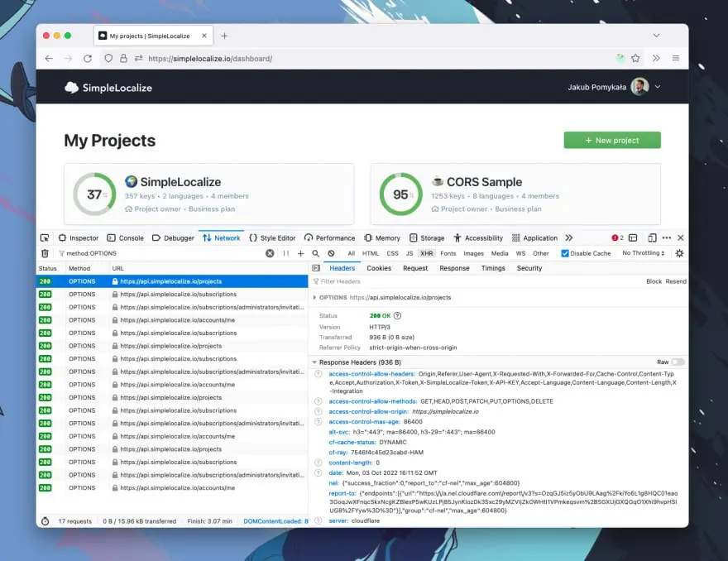Screen dimensions: 728x561
Task: Switch to the Cookies tab
Action: [379, 268]
